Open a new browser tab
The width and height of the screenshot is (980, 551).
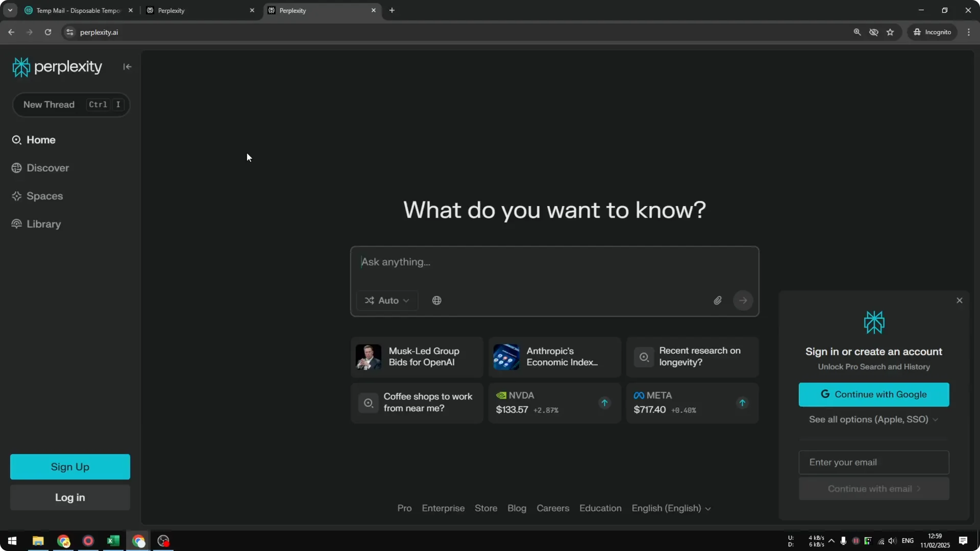pos(392,10)
